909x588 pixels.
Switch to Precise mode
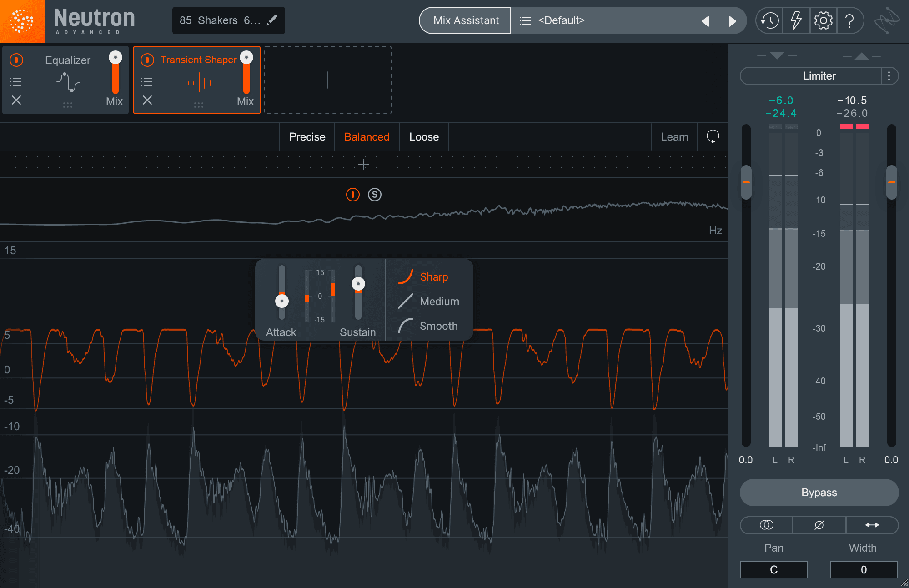[307, 137]
